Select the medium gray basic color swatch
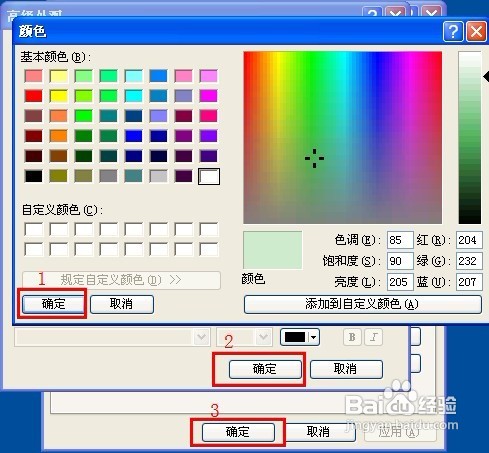Image resolution: width=489 pixels, height=453 pixels. [109, 176]
